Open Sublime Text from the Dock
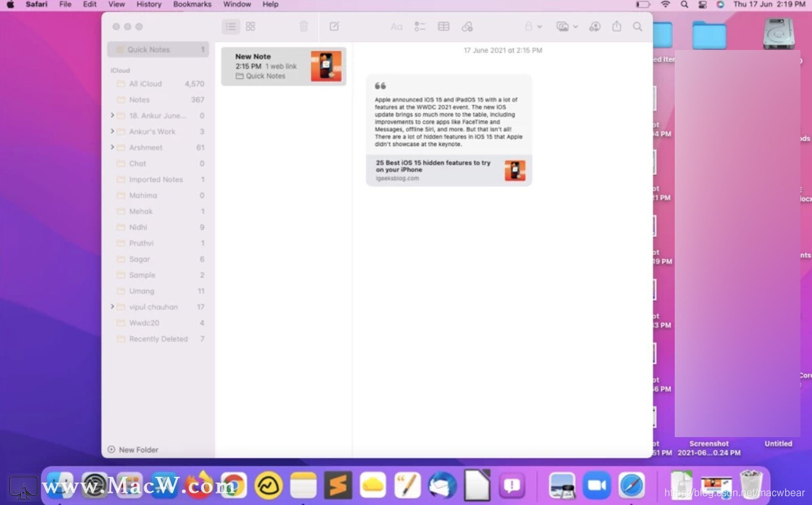812x505 pixels. (x=338, y=486)
